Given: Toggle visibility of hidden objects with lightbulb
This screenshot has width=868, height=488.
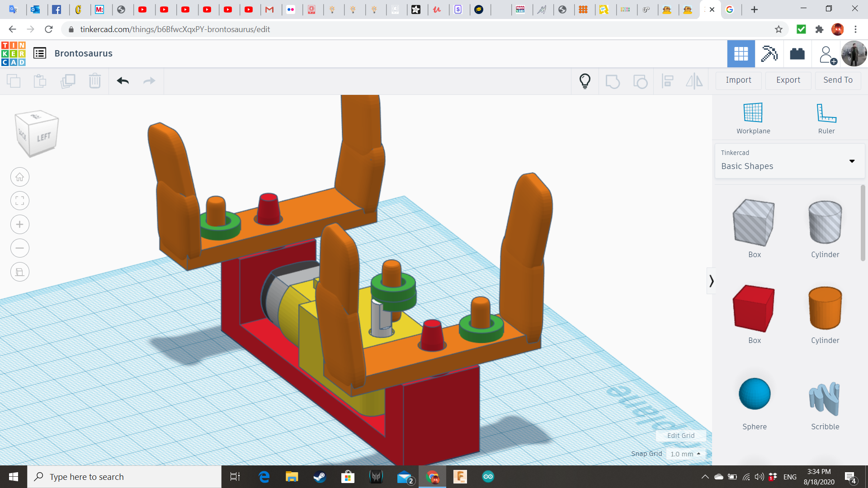Looking at the screenshot, I should [x=585, y=81].
